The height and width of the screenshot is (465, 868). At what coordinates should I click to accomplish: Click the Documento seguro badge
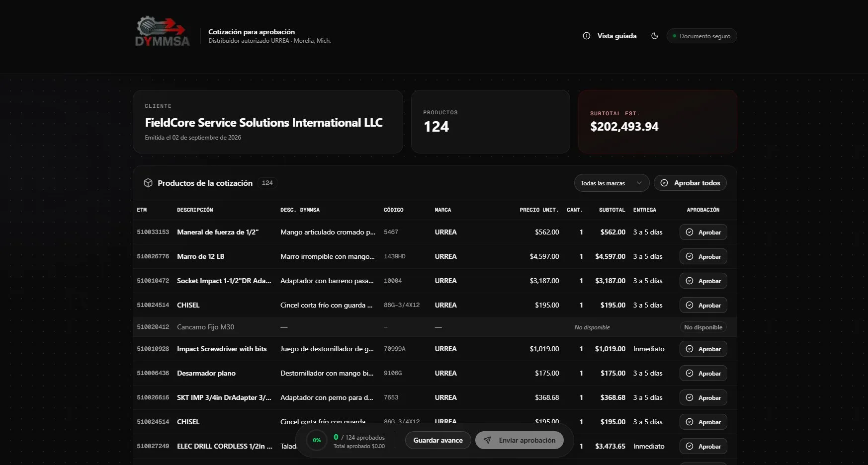(701, 36)
